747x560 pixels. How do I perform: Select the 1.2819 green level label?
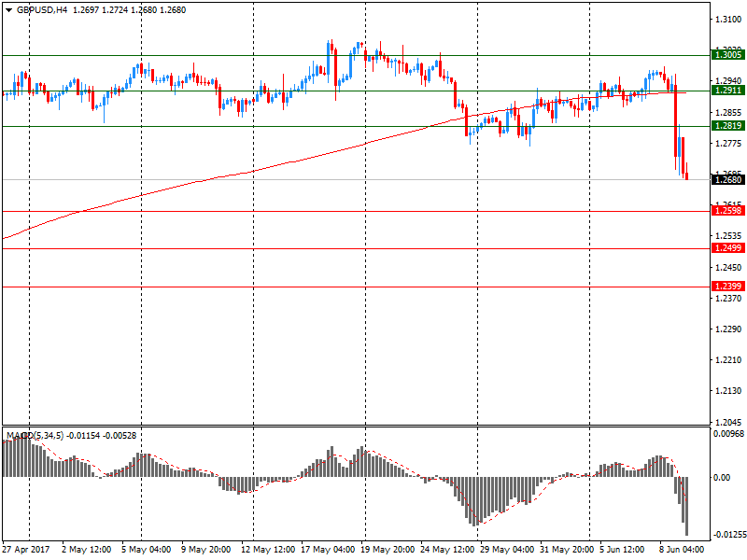(x=728, y=126)
